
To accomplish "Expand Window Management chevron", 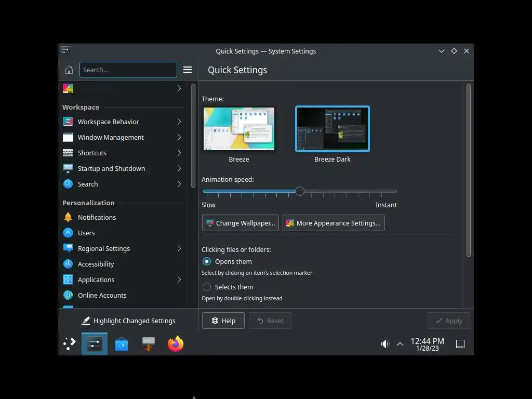I will [179, 137].
